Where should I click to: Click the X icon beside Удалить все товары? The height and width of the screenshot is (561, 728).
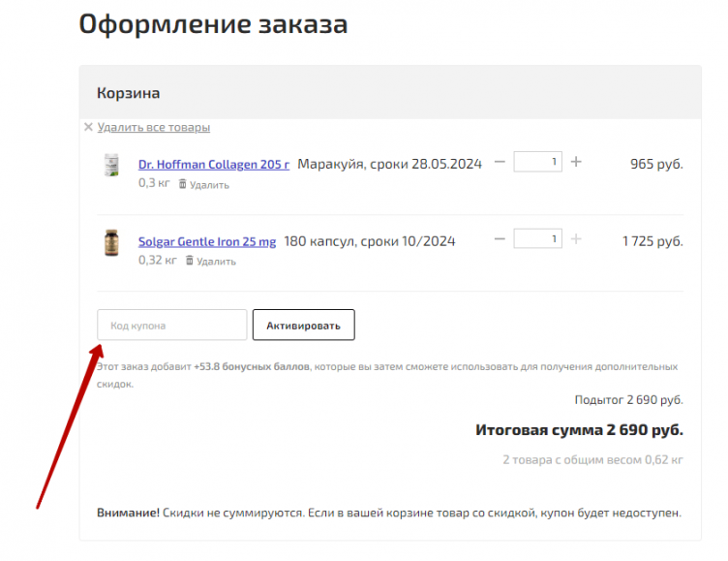pos(88,127)
